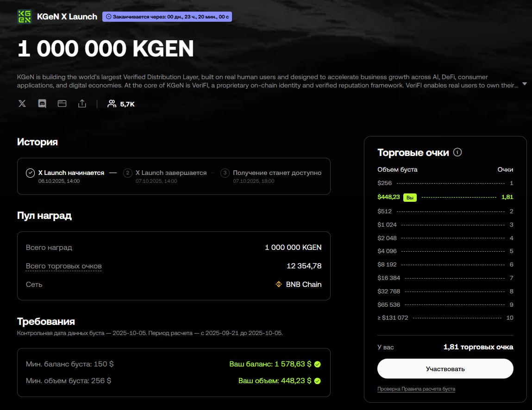The width and height of the screenshot is (532, 410).
Task: Open Проверка Правила расчета буста link
Action: pyautogui.click(x=416, y=389)
